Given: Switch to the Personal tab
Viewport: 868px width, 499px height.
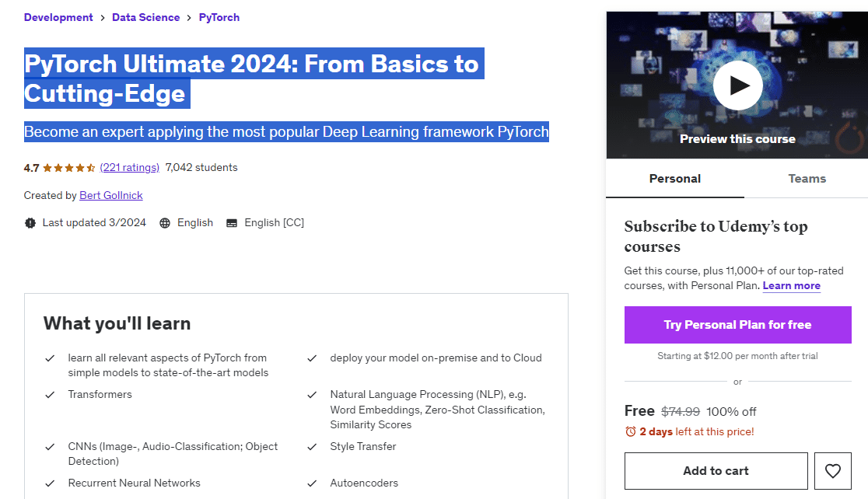Looking at the screenshot, I should (x=674, y=179).
